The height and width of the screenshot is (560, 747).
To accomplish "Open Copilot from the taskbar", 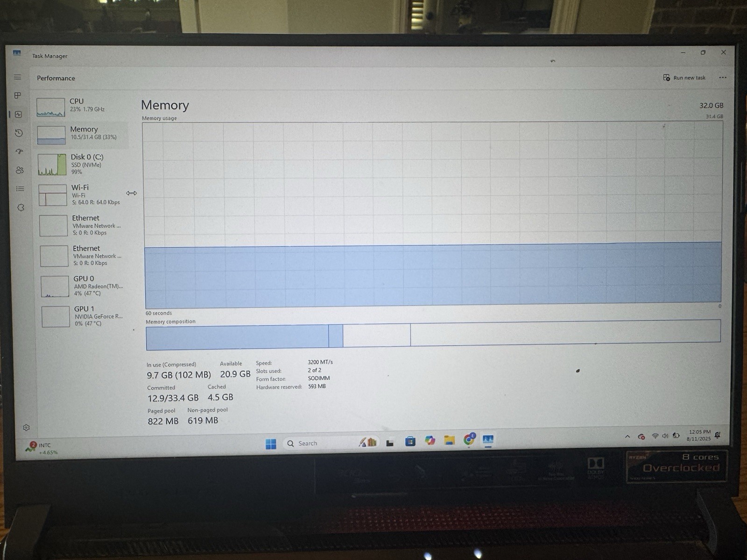I will pyautogui.click(x=430, y=441).
